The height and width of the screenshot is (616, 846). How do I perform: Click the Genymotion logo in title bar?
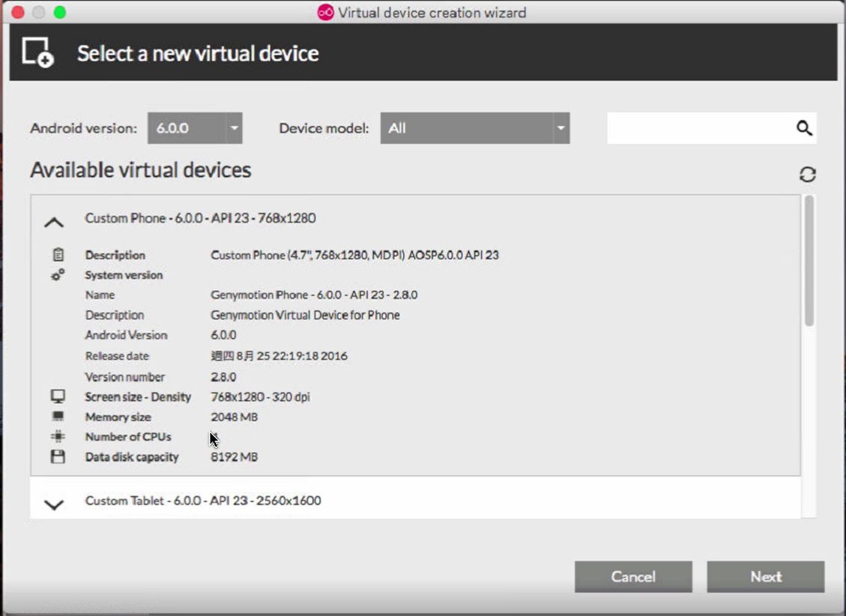click(325, 12)
